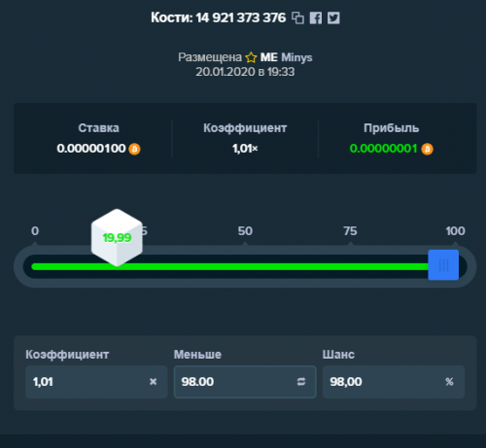Click the Меньше label
This screenshot has width=486, height=448.
click(197, 355)
